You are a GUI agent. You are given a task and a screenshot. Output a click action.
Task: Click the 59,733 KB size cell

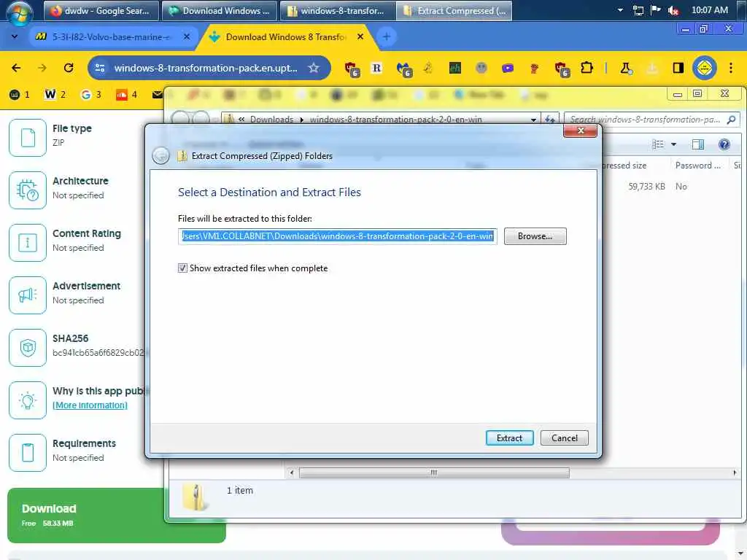[x=646, y=186]
